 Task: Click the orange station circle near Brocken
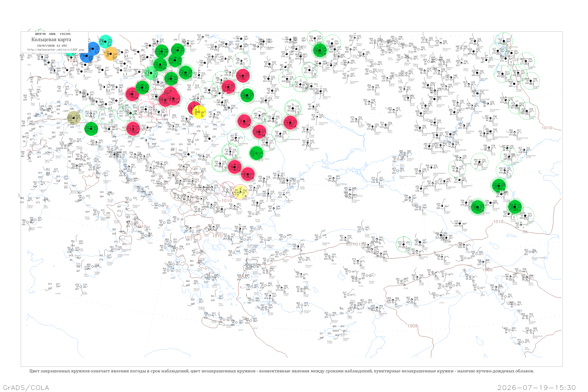[111, 54]
